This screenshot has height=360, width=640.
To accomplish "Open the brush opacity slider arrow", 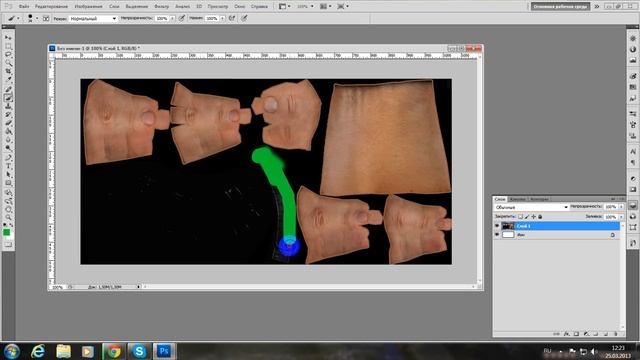I will pos(172,18).
